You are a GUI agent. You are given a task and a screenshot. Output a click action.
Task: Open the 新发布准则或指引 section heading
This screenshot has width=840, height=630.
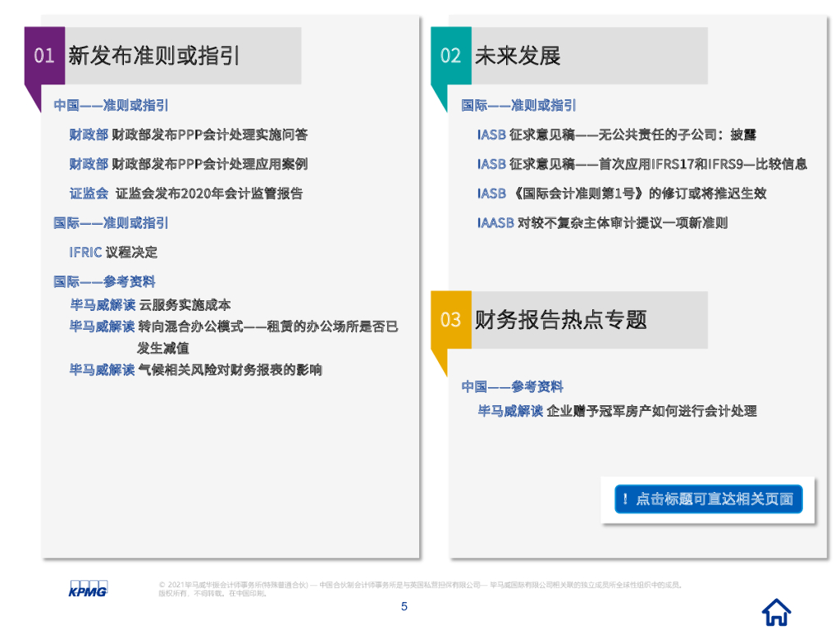point(154,56)
